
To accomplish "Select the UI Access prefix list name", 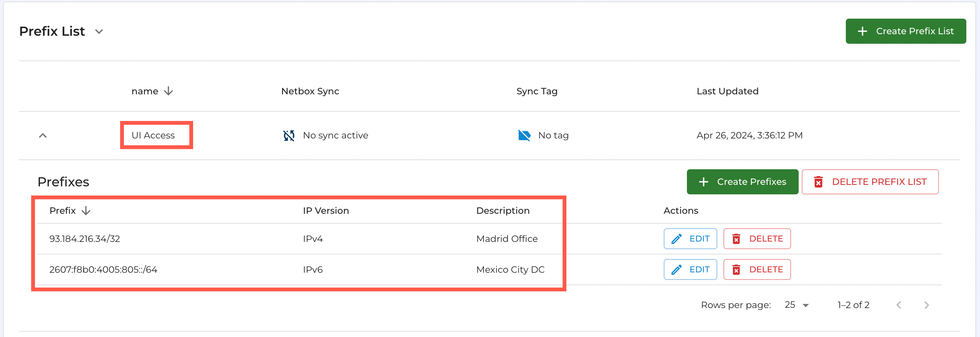I will (x=153, y=135).
